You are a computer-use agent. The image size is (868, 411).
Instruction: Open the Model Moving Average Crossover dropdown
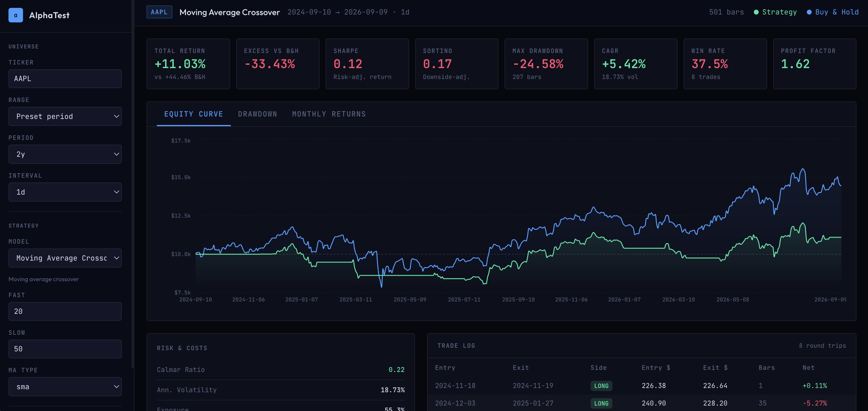coord(65,258)
